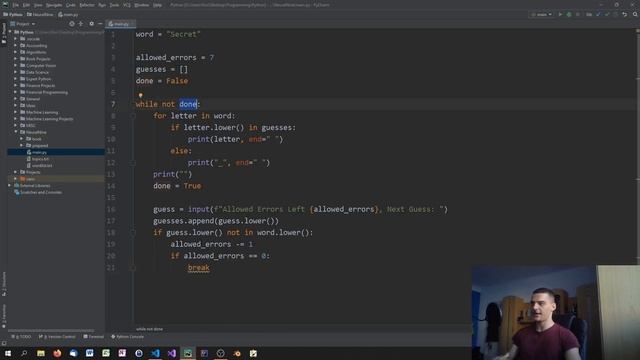
Task: Click the string "Secret" on line 1
Action: (184, 34)
